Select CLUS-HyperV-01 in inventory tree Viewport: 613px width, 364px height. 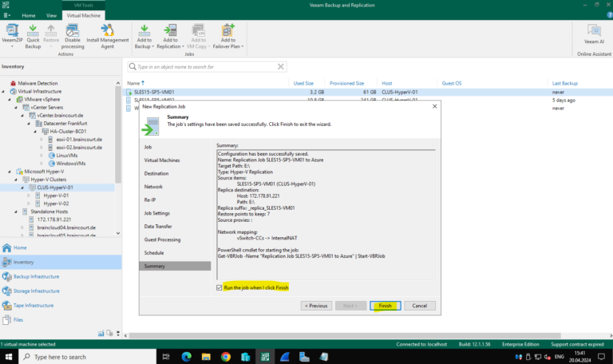[55, 188]
